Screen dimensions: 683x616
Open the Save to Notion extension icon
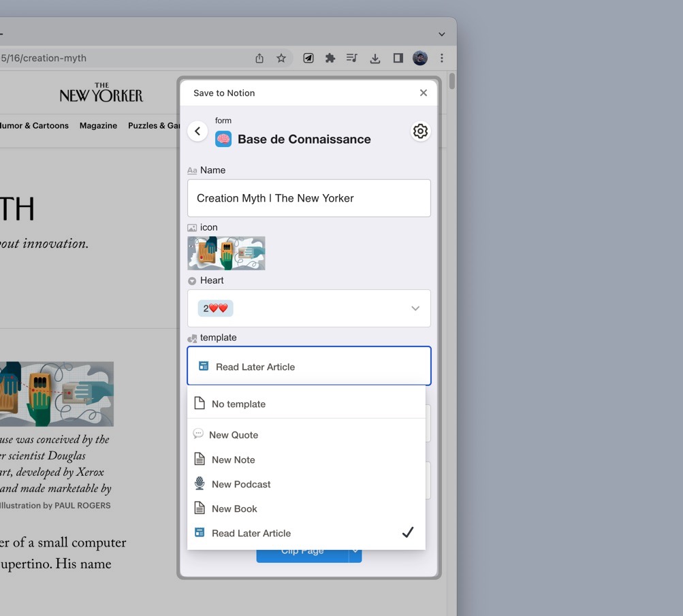(x=308, y=58)
